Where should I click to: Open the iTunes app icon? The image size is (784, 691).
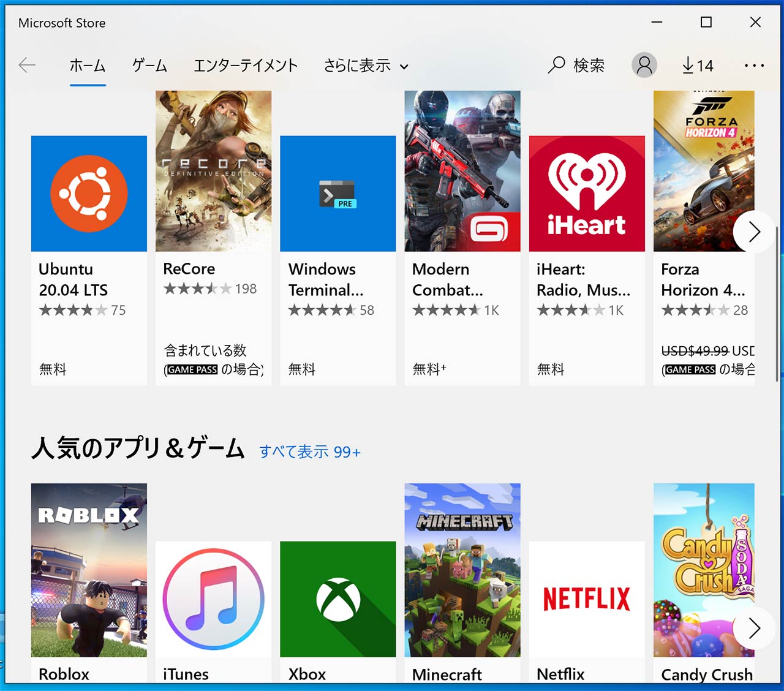click(213, 599)
